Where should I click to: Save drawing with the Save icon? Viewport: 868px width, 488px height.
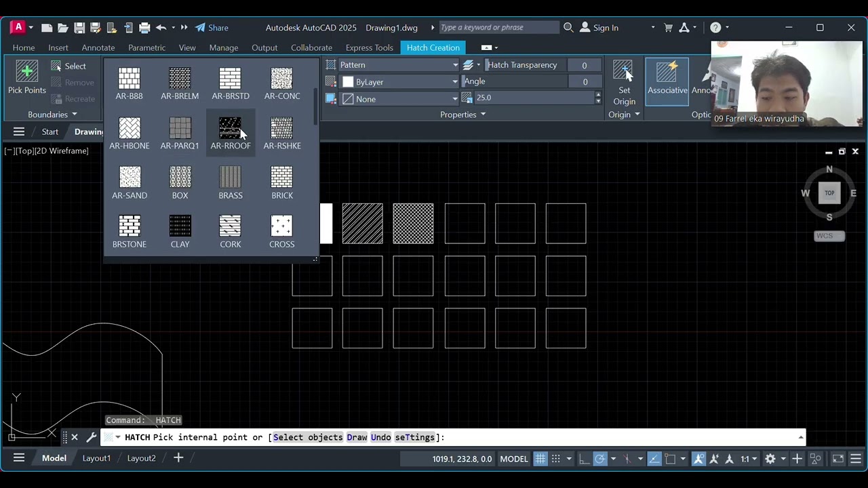pos(79,28)
